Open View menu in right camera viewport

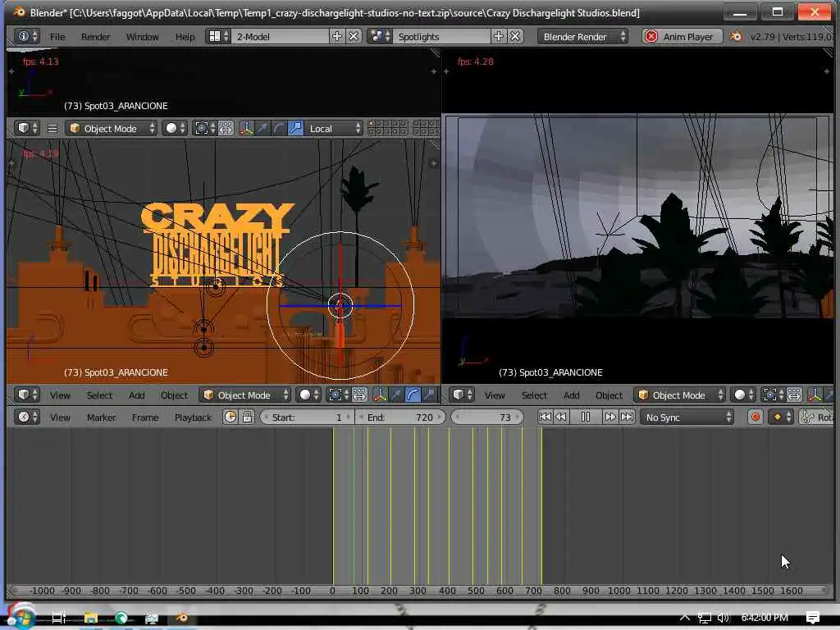[x=495, y=395]
